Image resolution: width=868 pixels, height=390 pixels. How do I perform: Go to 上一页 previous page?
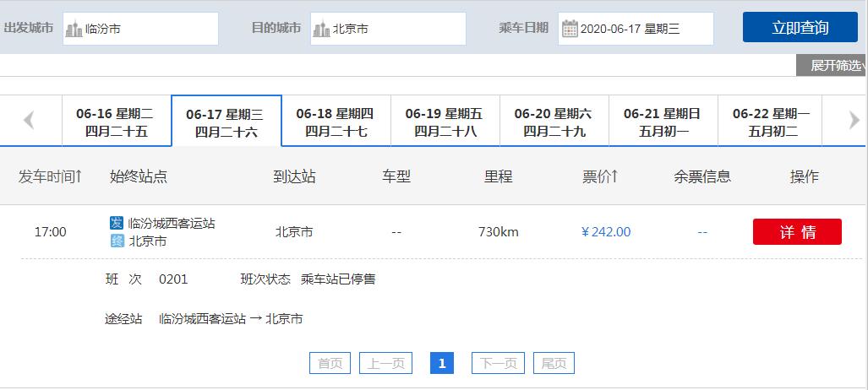(386, 363)
